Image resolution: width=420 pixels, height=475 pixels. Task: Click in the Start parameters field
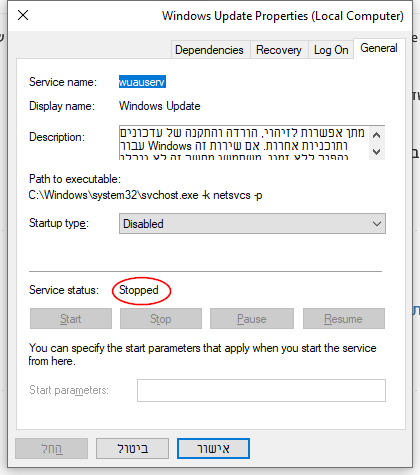(x=261, y=390)
